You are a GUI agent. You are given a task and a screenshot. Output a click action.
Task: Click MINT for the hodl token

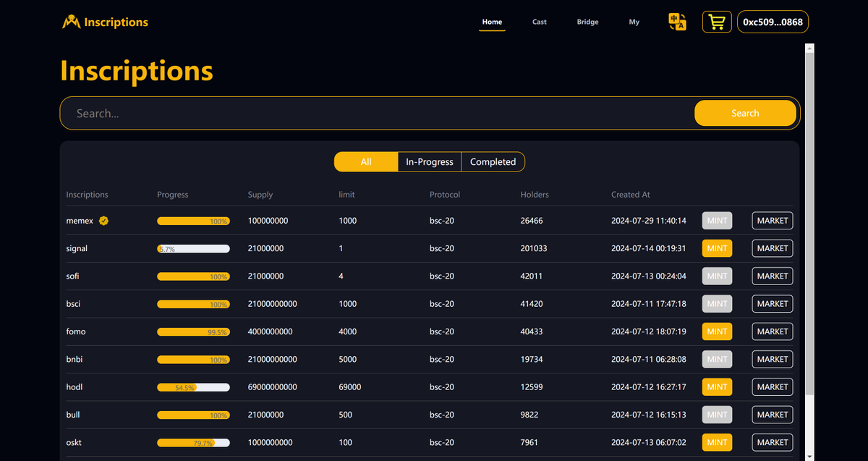716,386
